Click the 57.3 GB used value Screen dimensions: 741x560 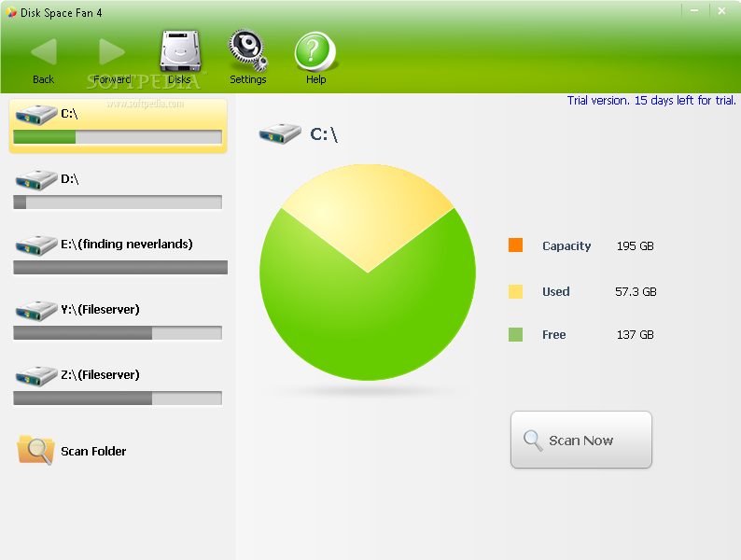[x=636, y=291]
